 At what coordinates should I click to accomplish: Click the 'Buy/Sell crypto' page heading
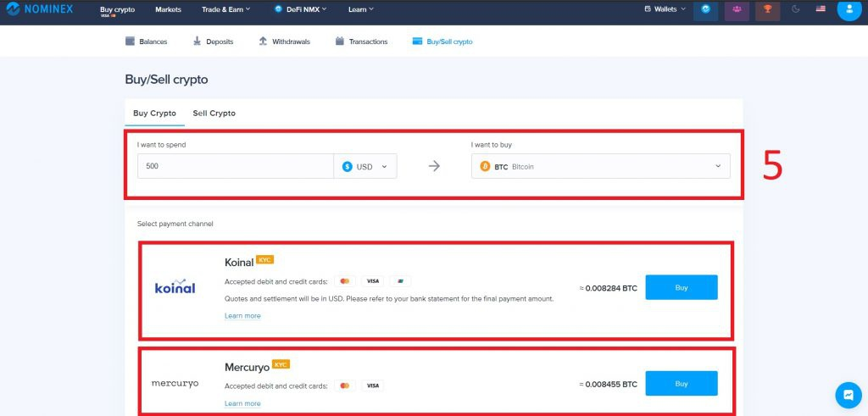[167, 80]
